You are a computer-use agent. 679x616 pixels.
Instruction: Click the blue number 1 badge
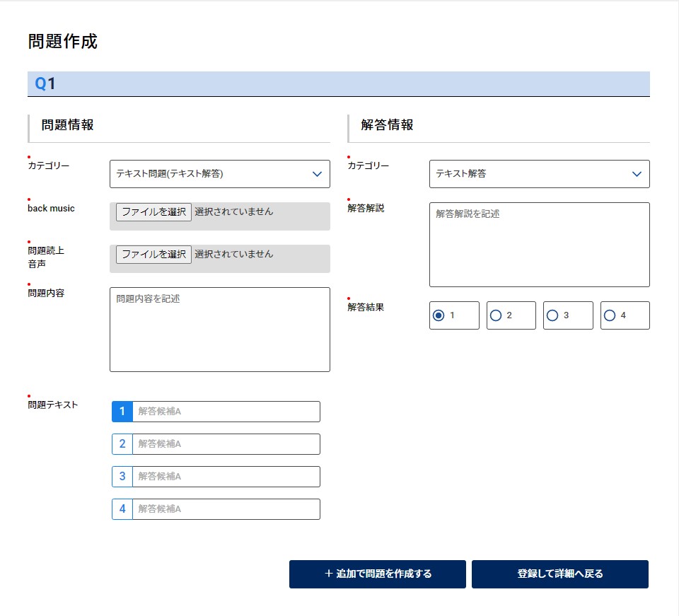pyautogui.click(x=122, y=412)
